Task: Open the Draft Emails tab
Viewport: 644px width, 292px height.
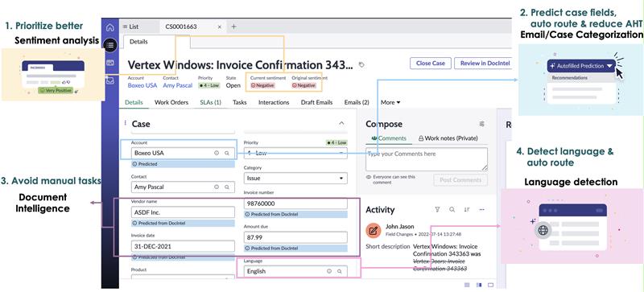Action: tap(316, 102)
